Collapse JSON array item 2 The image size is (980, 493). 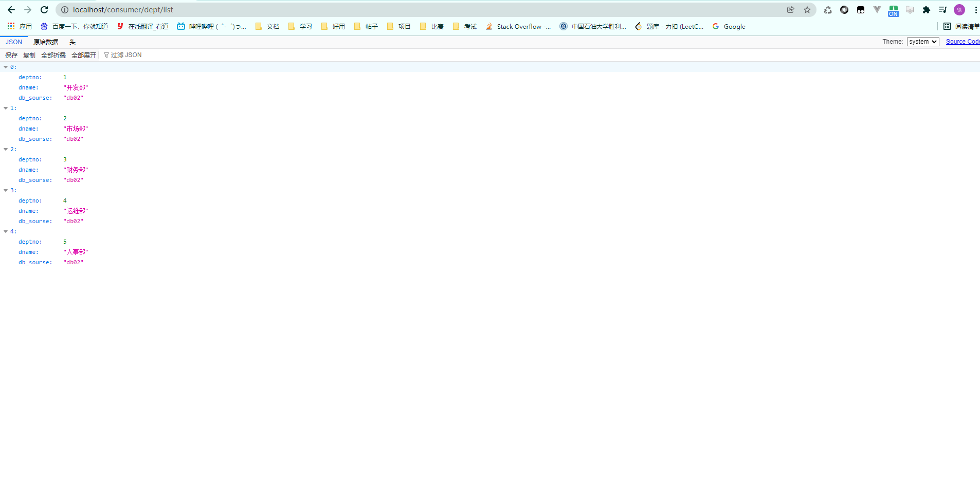pos(6,149)
